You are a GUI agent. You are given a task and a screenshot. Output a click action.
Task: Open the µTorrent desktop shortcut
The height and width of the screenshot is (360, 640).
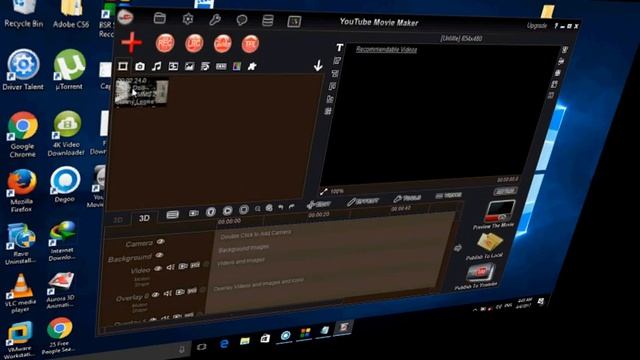tap(69, 70)
